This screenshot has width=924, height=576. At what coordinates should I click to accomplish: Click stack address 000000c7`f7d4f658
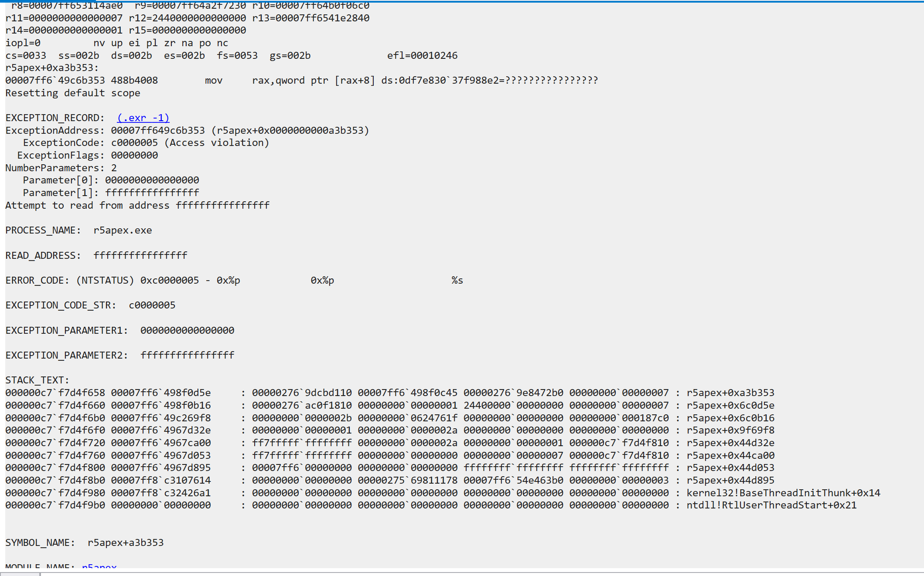tap(55, 393)
